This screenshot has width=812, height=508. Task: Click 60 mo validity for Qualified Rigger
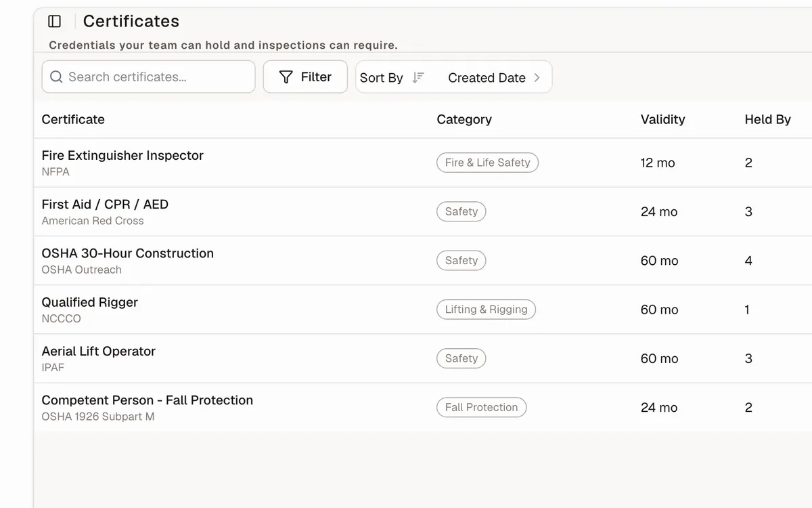659,310
